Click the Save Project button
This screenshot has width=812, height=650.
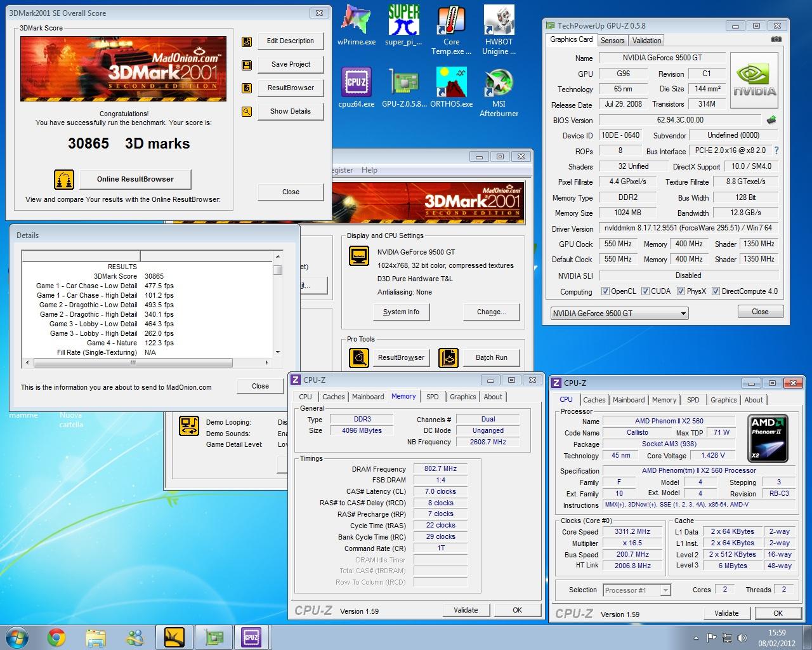coord(291,65)
